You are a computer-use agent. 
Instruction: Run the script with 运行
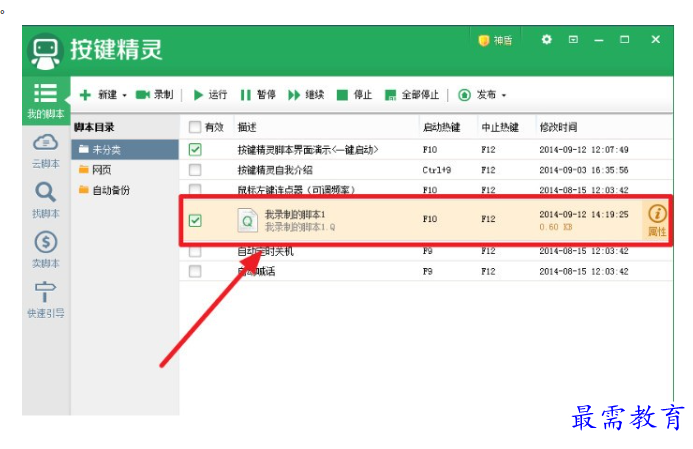click(x=210, y=95)
